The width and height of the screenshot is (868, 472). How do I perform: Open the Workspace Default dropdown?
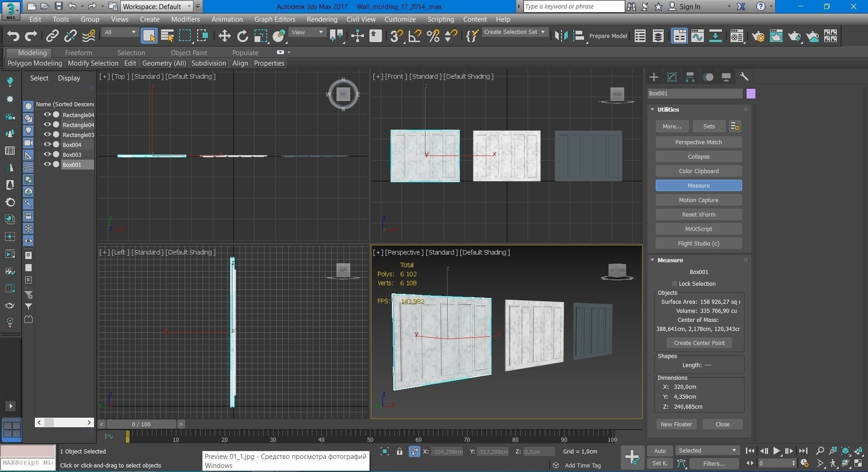[x=157, y=6]
